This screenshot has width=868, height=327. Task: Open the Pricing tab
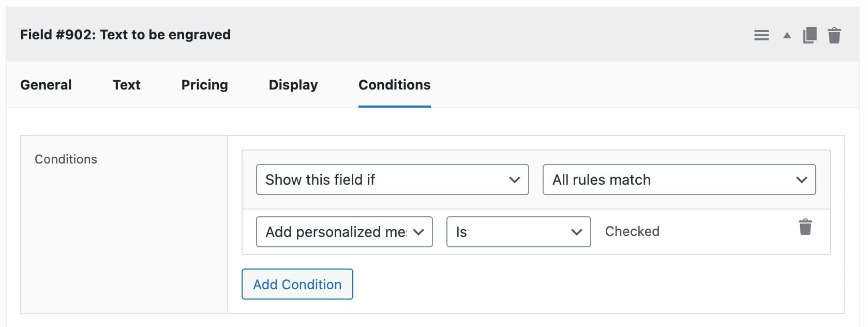pyautogui.click(x=204, y=84)
